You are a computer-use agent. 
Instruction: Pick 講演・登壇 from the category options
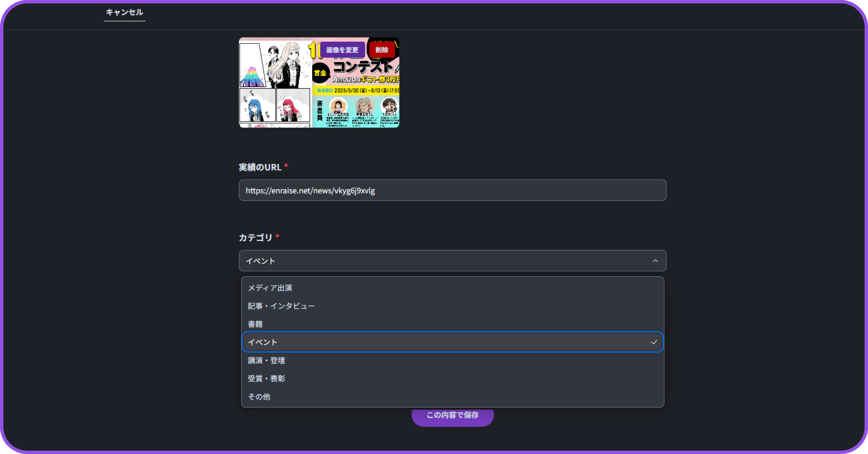[267, 360]
